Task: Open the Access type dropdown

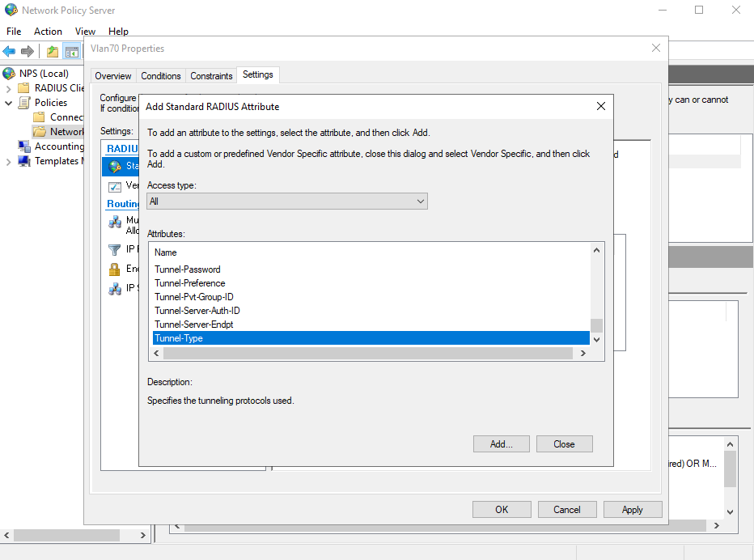Action: pyautogui.click(x=287, y=202)
